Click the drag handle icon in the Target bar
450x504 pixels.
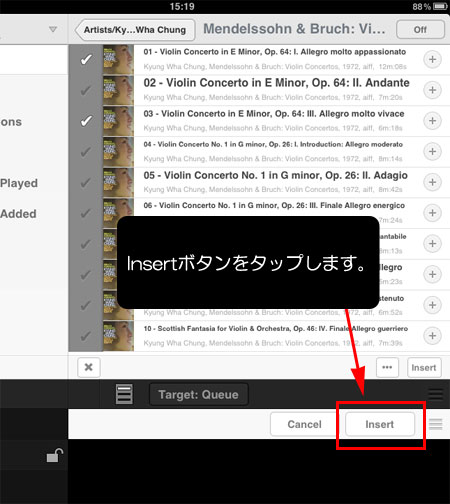coord(435,394)
